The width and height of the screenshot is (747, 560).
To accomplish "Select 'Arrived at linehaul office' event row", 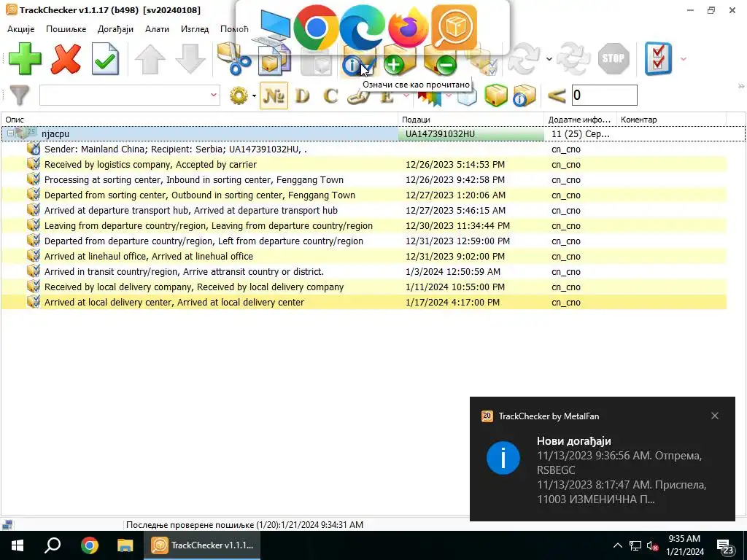I will (364, 256).
